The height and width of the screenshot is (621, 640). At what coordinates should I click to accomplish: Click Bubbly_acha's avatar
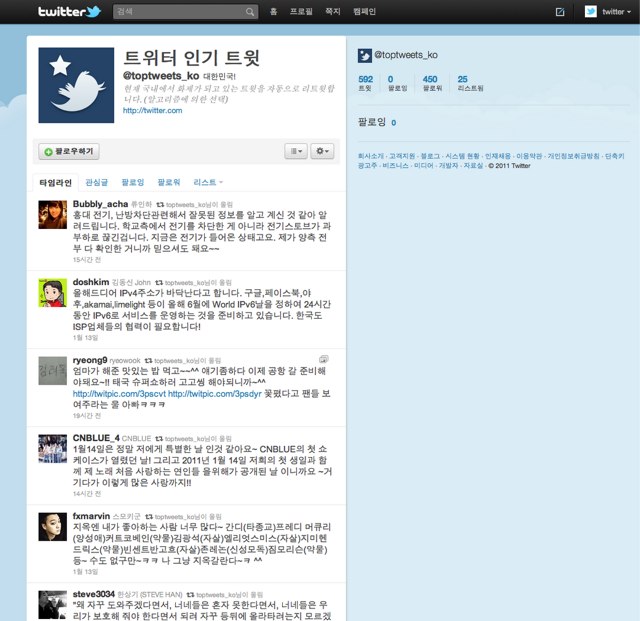(53, 214)
